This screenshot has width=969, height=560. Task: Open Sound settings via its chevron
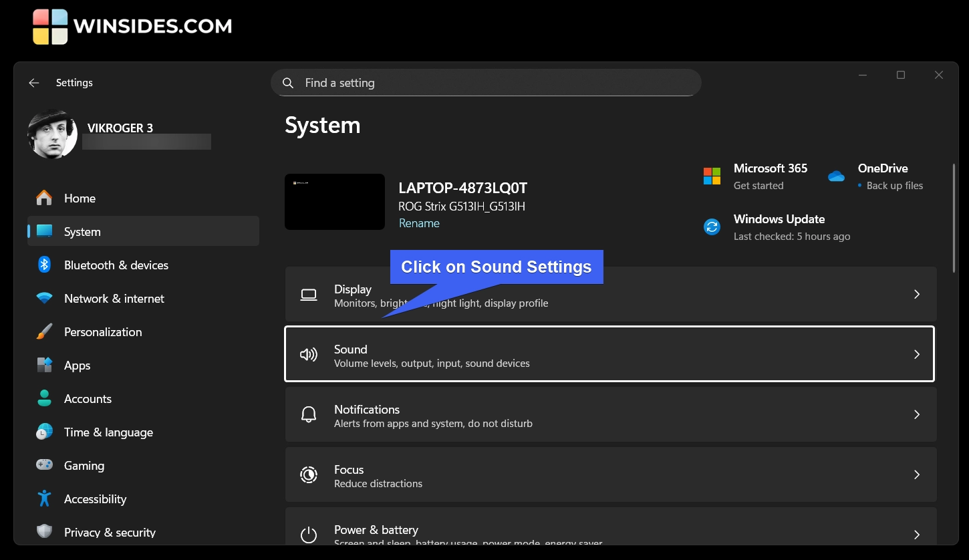(917, 355)
